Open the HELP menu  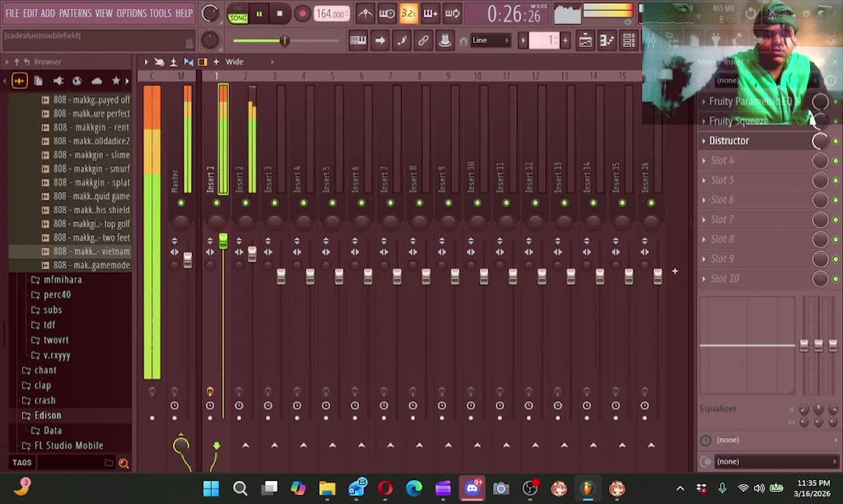point(183,13)
